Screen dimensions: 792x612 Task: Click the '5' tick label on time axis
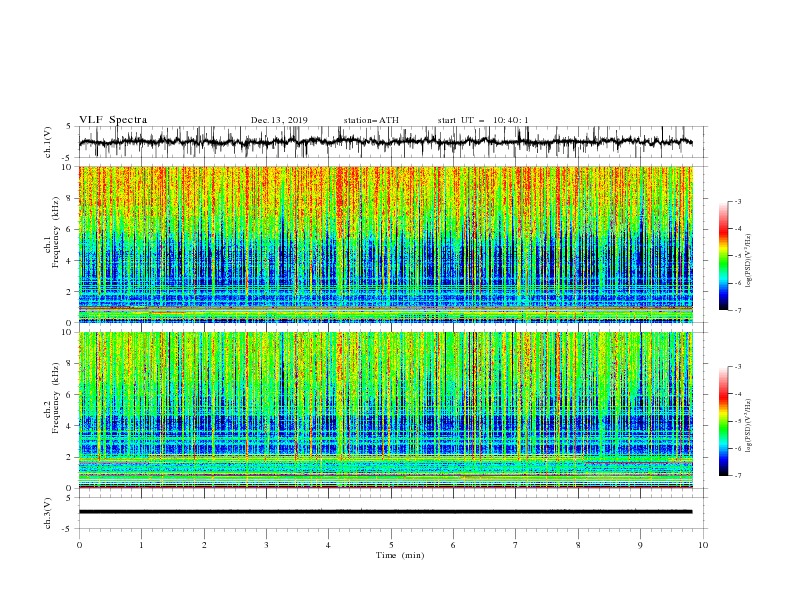pyautogui.click(x=391, y=545)
